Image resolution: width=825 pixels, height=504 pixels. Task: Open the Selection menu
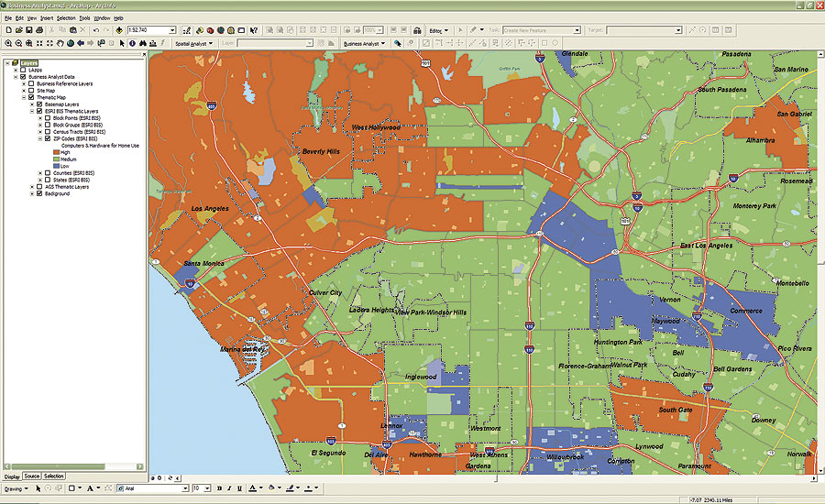coord(66,18)
